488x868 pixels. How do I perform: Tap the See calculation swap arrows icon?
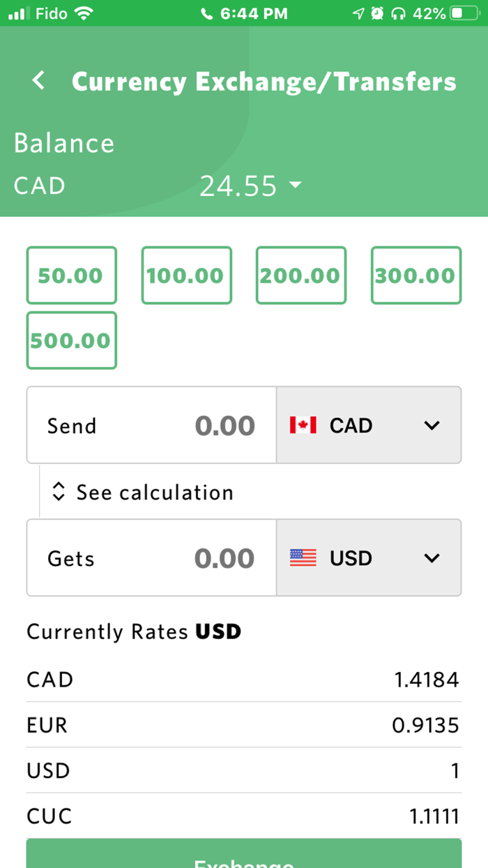pos(58,492)
